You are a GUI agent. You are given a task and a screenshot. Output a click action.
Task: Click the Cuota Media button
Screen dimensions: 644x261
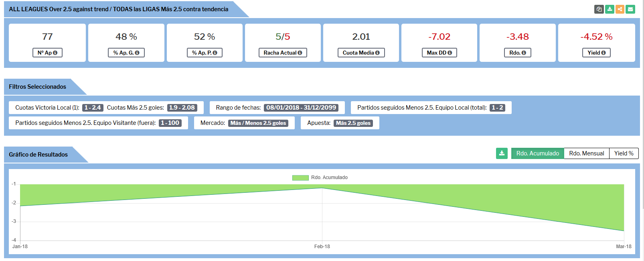pyautogui.click(x=361, y=53)
